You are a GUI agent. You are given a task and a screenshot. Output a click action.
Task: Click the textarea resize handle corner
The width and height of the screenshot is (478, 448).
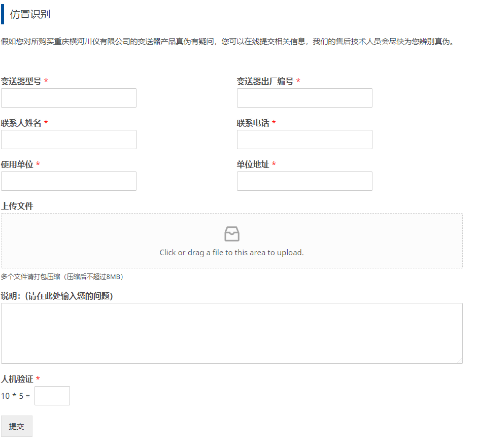coord(460,361)
